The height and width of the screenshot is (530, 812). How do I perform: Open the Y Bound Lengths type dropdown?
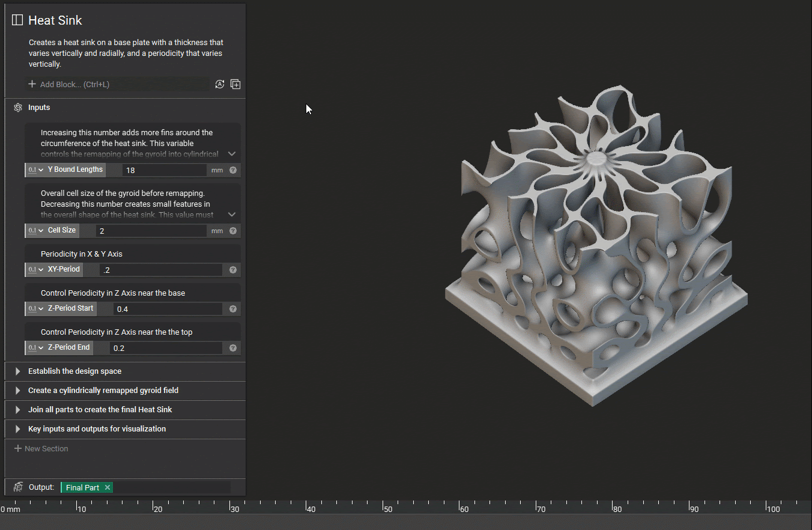click(36, 170)
